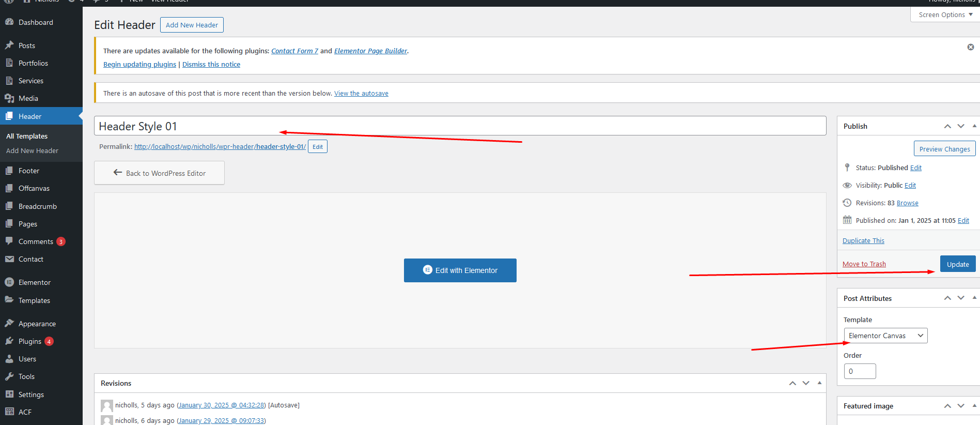Image resolution: width=980 pixels, height=425 pixels.
Task: Open the Header sidebar menu
Action: pos(41,116)
